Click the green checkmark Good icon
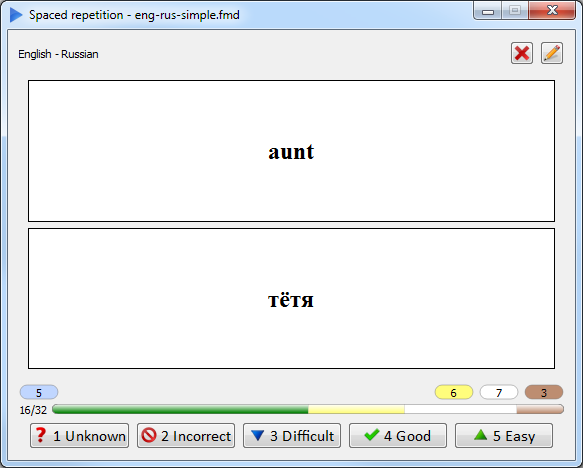583x468 pixels. tap(372, 435)
